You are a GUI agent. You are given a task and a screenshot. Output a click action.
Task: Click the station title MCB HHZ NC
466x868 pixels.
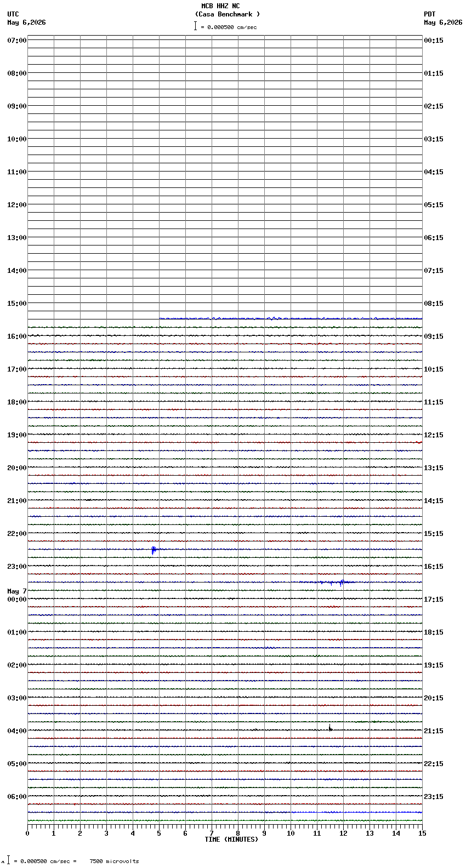click(220, 6)
